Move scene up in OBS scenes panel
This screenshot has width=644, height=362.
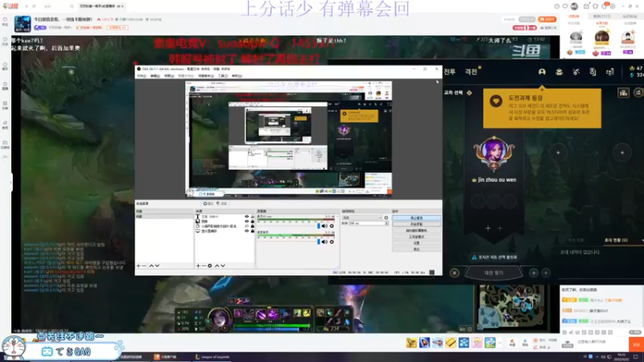coord(151,266)
